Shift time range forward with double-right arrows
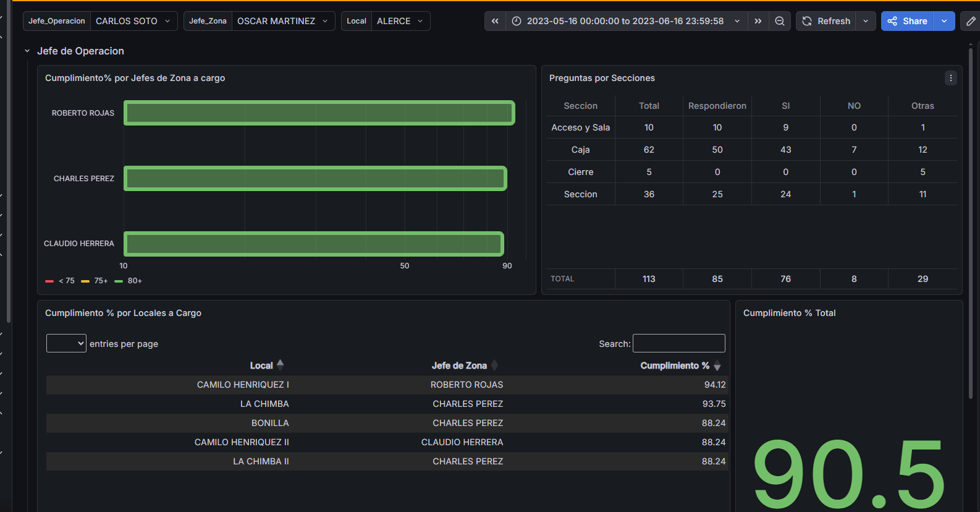980x512 pixels. pos(758,21)
